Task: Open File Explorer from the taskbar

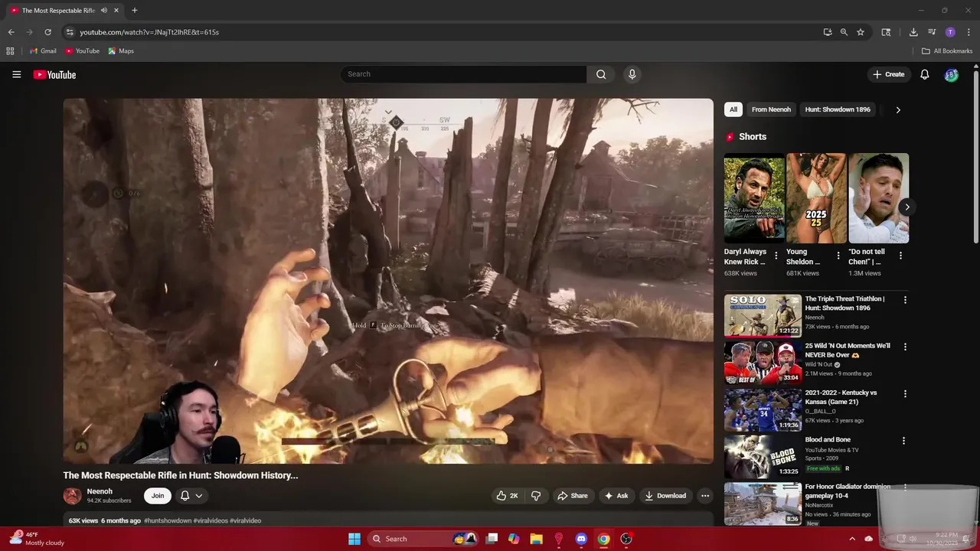Action: pos(536,539)
